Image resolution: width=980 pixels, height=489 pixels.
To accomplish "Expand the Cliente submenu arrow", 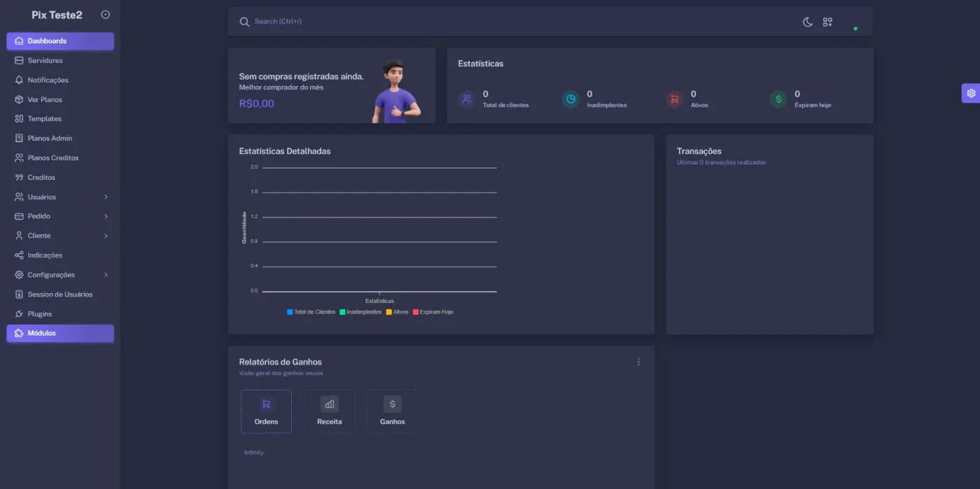I will [x=106, y=236].
